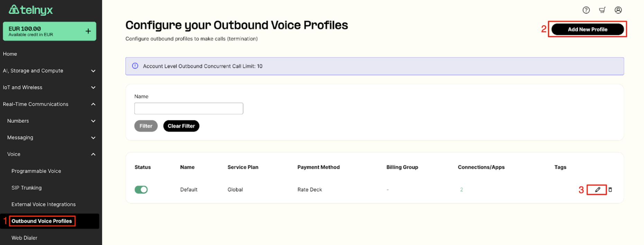Click the Service Plan column header
Screen dimensions: 644x245
tap(243, 167)
